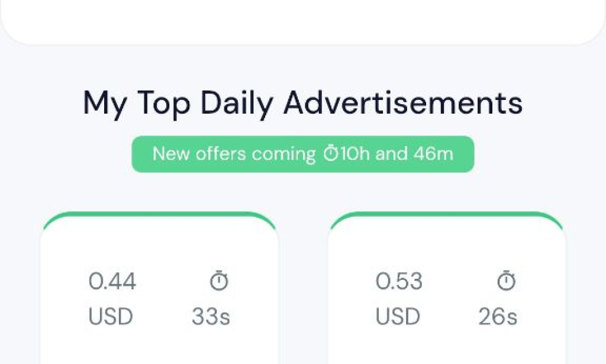Click the USD label on the left card
The image size is (606, 364).
[x=109, y=316]
